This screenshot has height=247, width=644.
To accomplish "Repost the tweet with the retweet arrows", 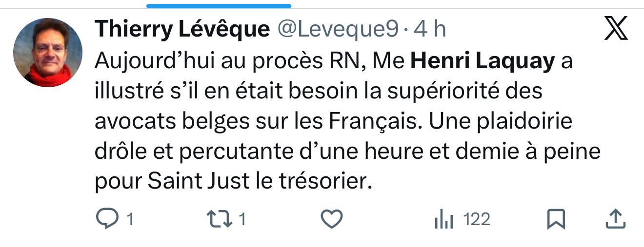I will pos(219,219).
